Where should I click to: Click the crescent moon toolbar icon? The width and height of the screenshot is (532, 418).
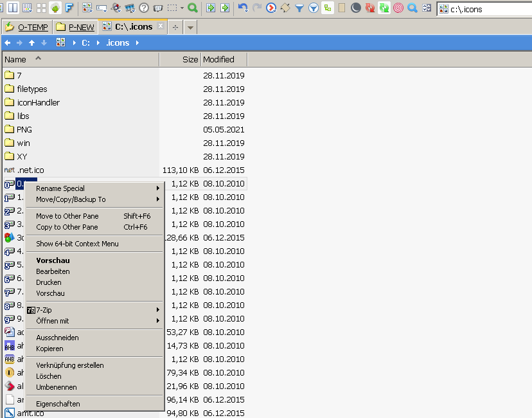tap(356, 8)
